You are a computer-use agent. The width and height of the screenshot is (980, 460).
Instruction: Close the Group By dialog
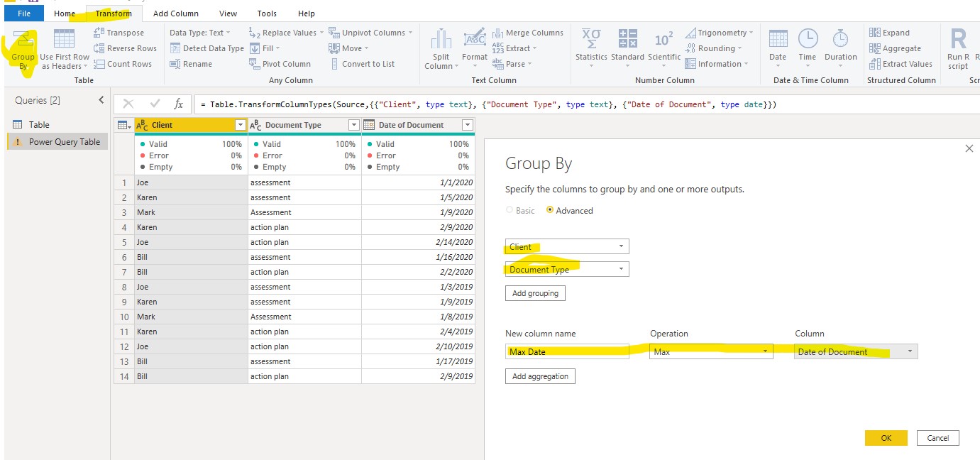coord(969,148)
